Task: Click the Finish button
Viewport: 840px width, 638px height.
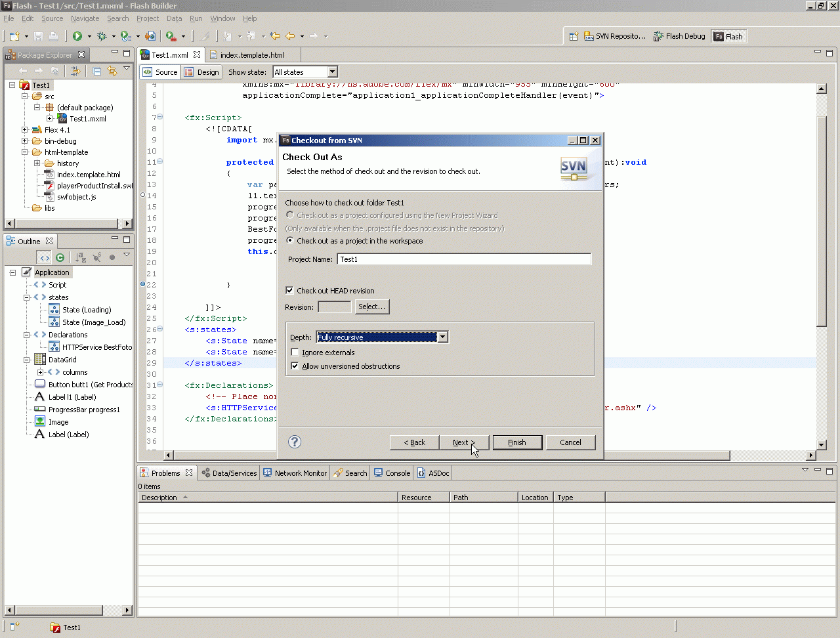Action: 517,442
